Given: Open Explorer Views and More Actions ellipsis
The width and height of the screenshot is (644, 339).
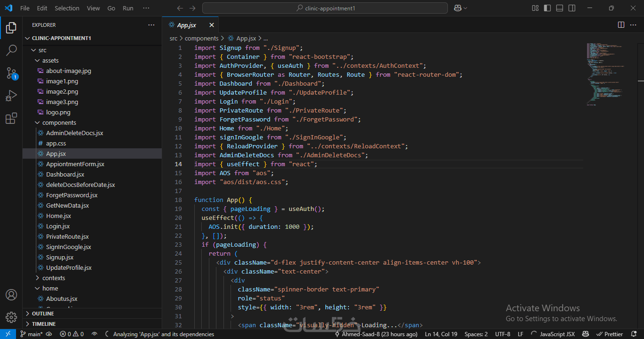Looking at the screenshot, I should (x=151, y=25).
